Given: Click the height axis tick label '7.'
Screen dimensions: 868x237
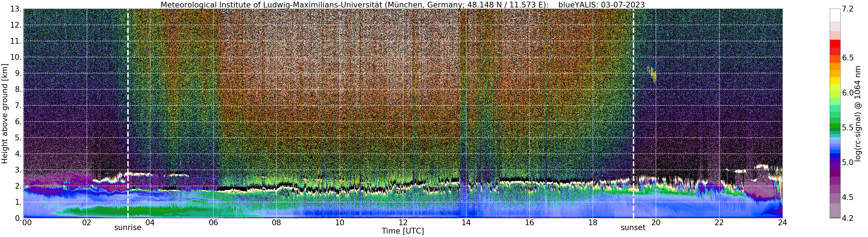Looking at the screenshot, I should 18,106.
